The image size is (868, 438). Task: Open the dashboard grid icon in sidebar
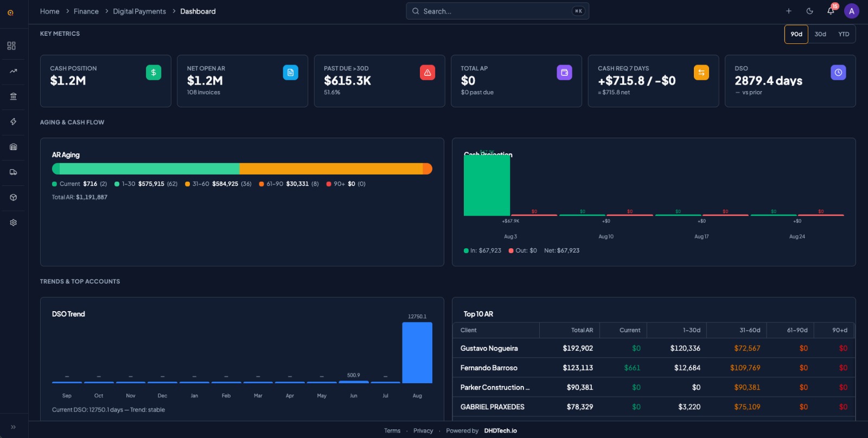11,46
